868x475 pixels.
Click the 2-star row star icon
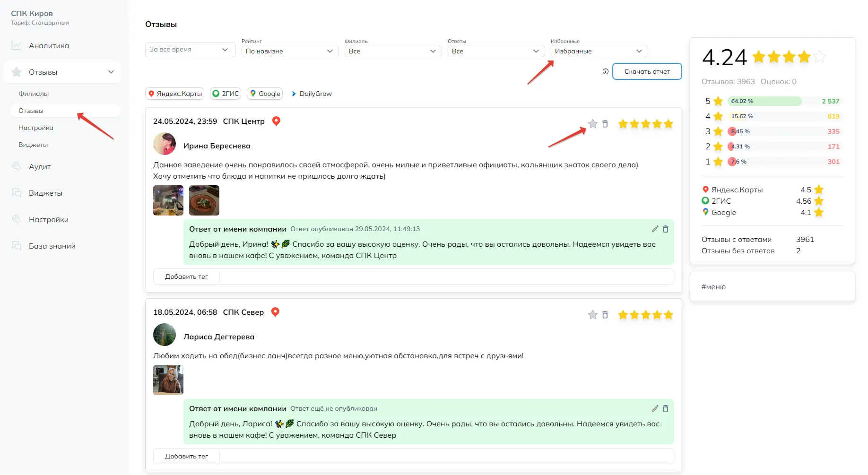(718, 147)
